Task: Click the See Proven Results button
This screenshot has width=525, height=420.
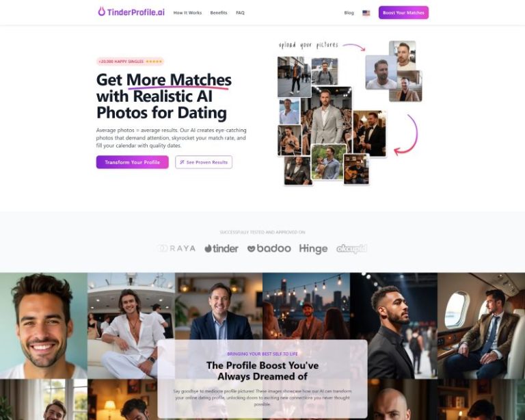Action: point(204,162)
